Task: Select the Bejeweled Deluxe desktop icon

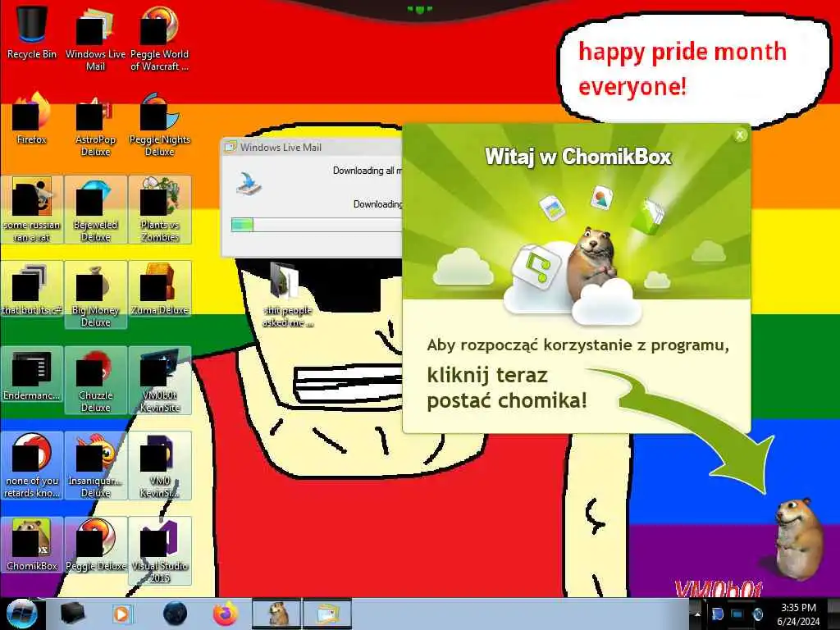Action: (x=95, y=209)
